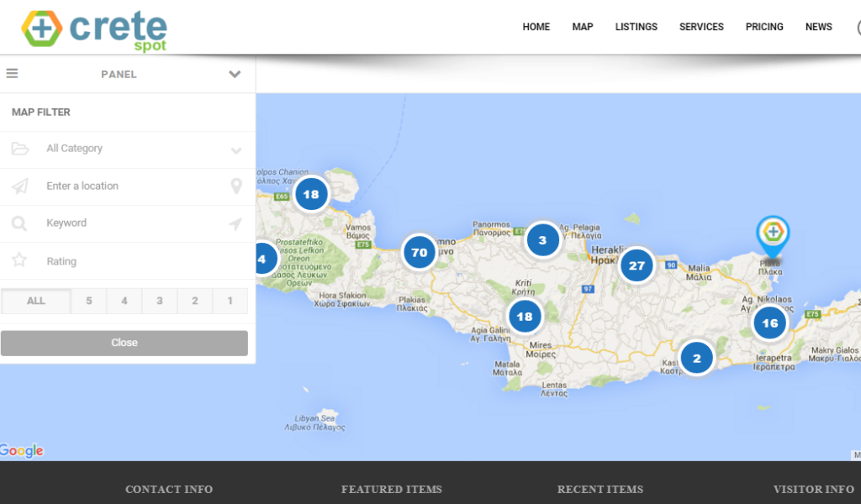The image size is (861, 504).
Task: Click the CONTACT INFO footer heading
Action: (x=169, y=489)
